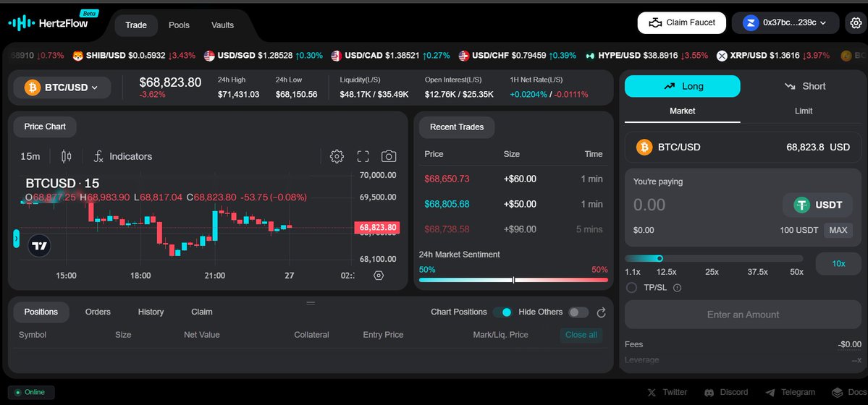868x405 pixels.
Task: Open Telegram link in footer
Action: point(790,392)
